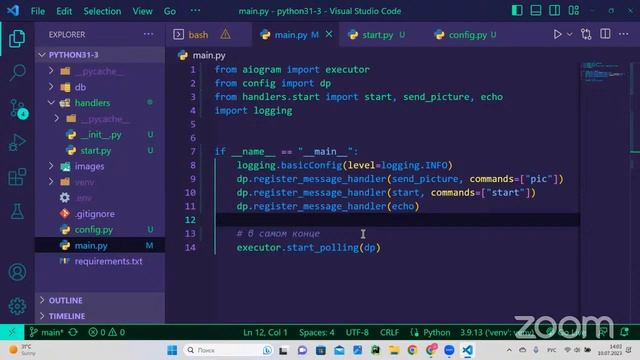The width and height of the screenshot is (640, 360).
Task: Expand the OUTLINE section
Action: pyautogui.click(x=100, y=300)
